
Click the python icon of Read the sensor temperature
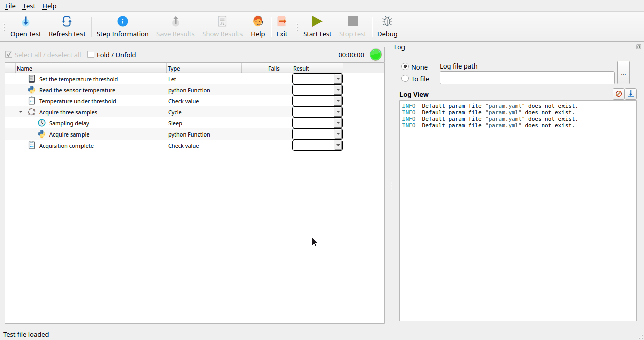pyautogui.click(x=32, y=90)
